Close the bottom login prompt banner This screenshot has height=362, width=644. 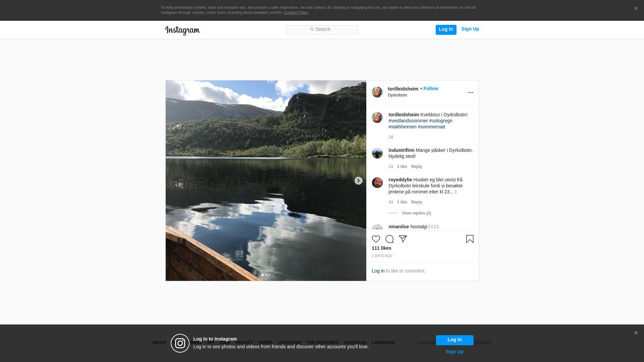coord(636,333)
